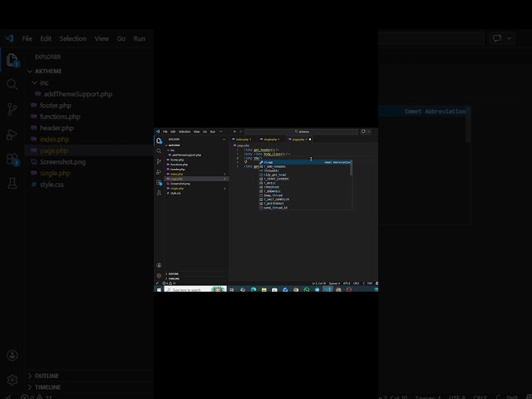Open the View menu
This screenshot has height=399, width=532.
click(x=196, y=131)
